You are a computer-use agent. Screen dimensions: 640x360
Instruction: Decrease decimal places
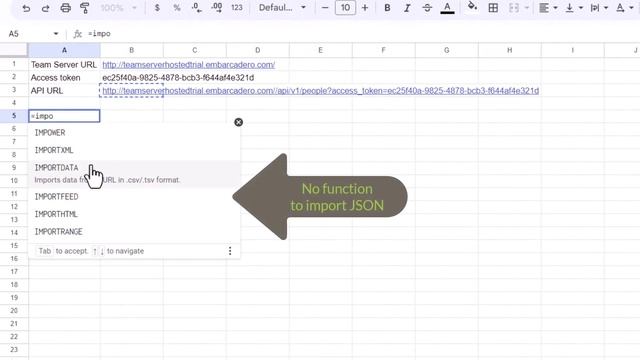tap(197, 8)
